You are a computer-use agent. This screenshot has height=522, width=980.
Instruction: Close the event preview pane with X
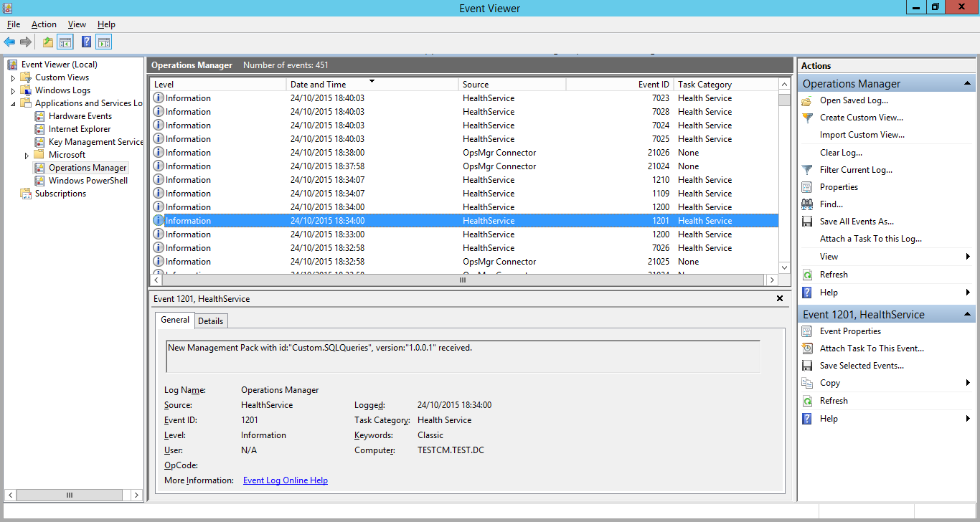click(x=780, y=298)
